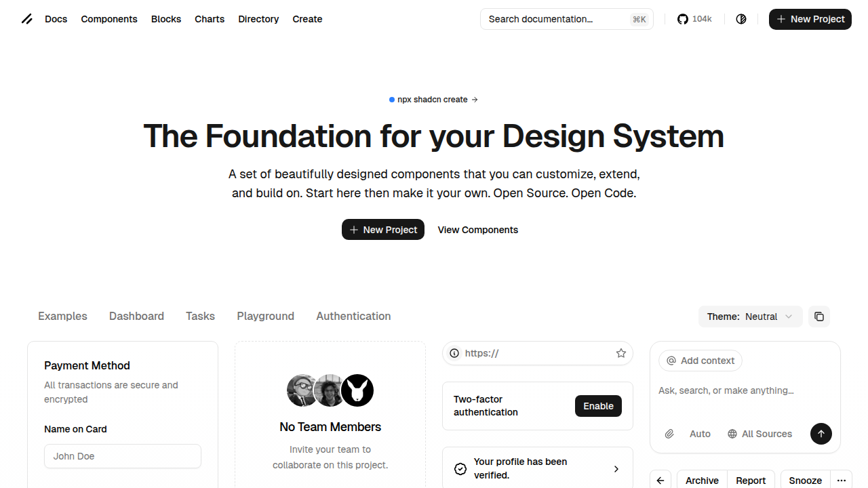Viewport: 868px width, 488px height.
Task: Enable two-factor authentication
Action: 598,406
